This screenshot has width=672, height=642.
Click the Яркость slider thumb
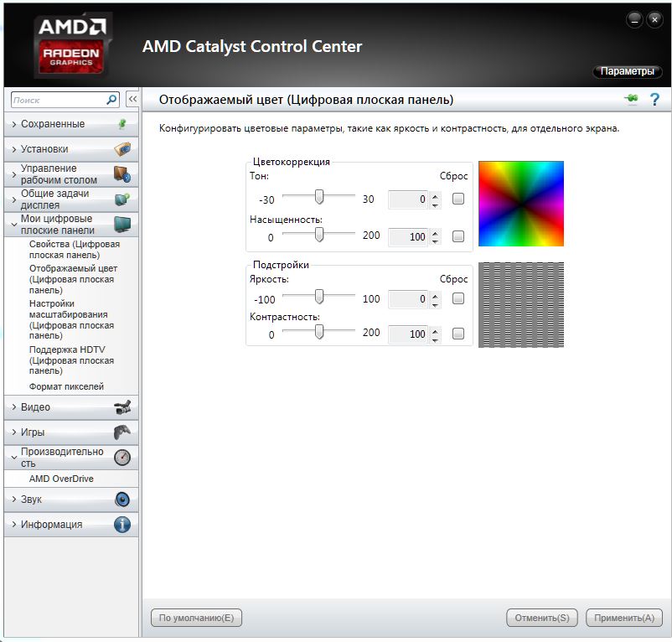pos(319,296)
